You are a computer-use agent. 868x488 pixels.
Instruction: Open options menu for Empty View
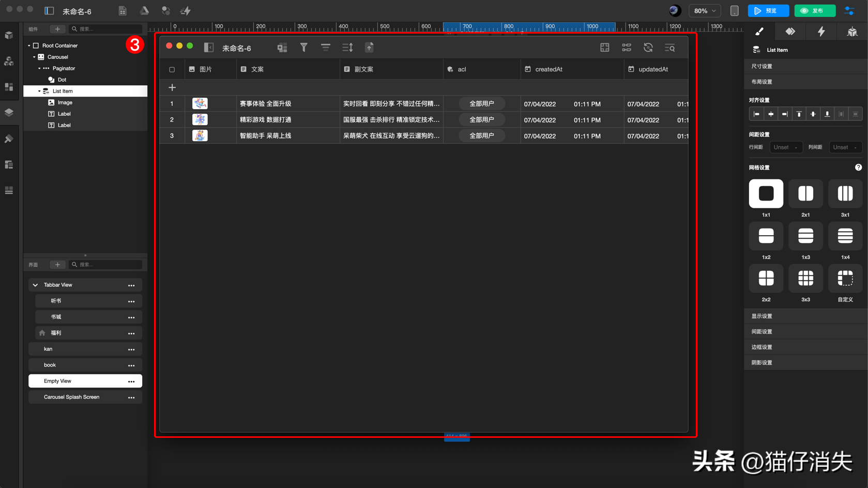tap(131, 382)
